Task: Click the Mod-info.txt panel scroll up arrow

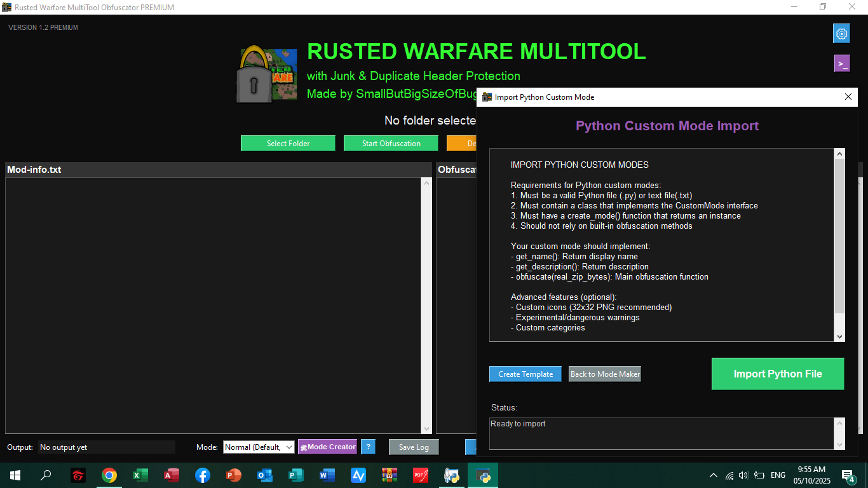Action: tap(426, 183)
